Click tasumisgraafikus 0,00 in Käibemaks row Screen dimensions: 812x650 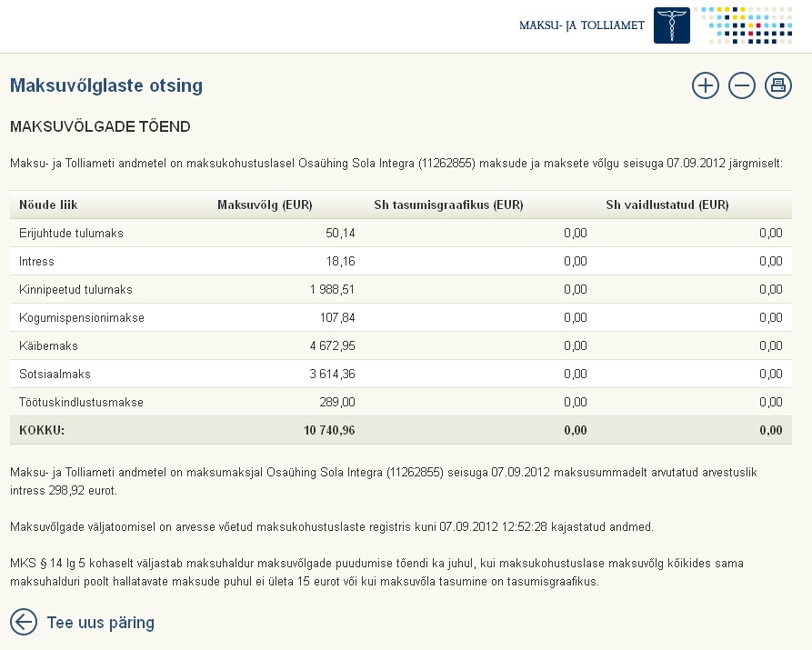pyautogui.click(x=576, y=346)
